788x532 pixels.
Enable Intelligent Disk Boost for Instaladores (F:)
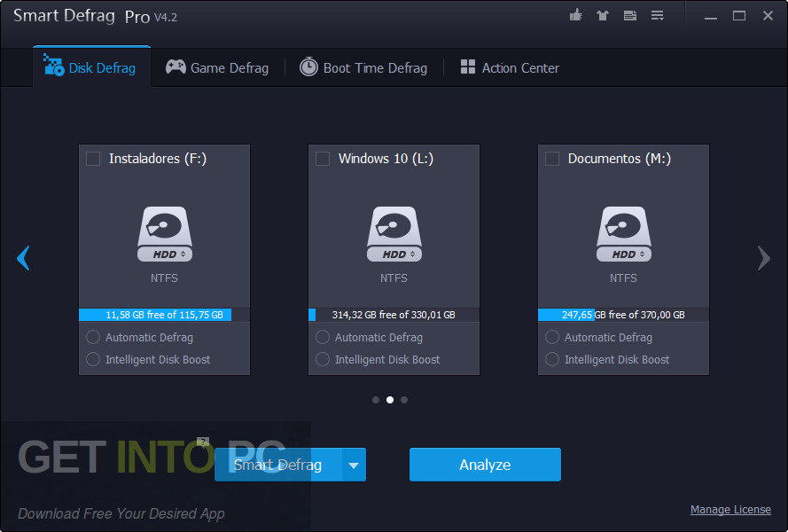tap(93, 359)
